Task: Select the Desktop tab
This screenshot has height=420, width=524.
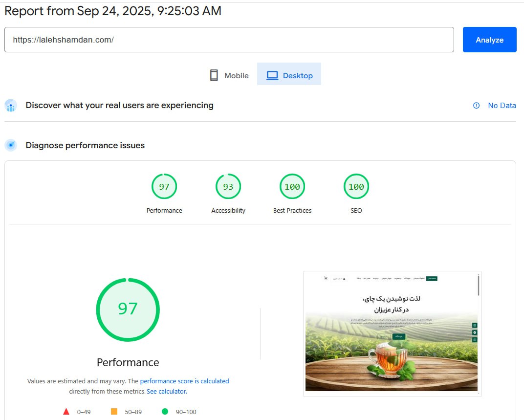Action: pos(289,75)
